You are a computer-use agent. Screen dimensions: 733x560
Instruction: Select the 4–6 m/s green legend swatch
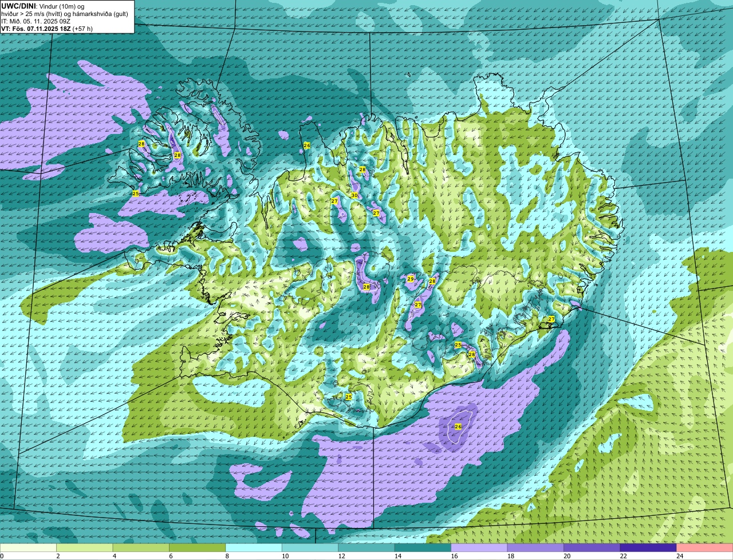pos(141,548)
